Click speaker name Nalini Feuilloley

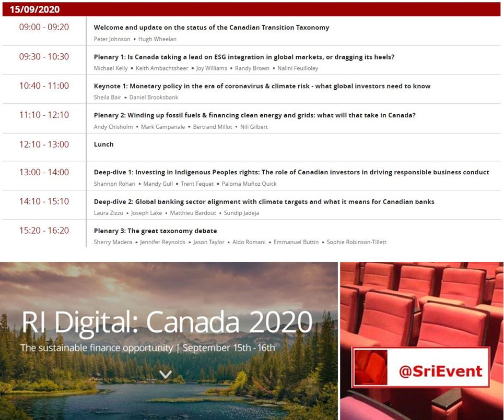pos(298,68)
